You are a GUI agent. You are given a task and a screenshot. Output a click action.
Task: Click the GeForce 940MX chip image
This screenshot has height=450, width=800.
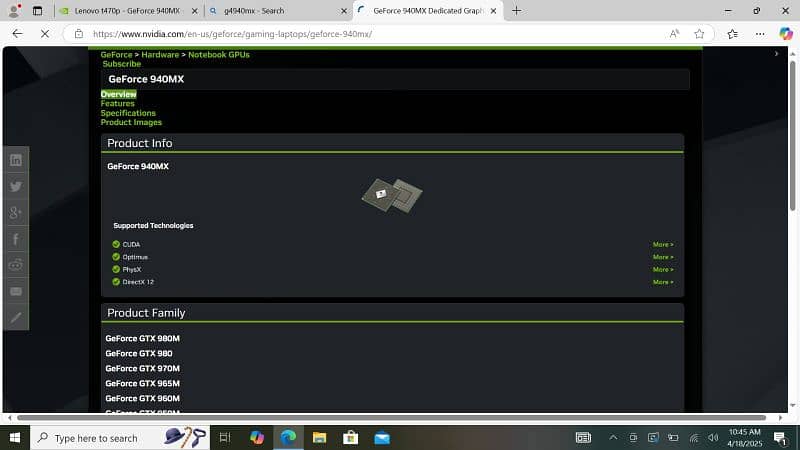tap(392, 195)
